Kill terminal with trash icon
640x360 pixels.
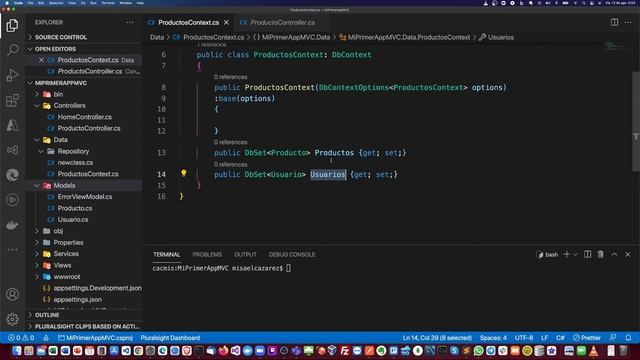tap(600, 254)
